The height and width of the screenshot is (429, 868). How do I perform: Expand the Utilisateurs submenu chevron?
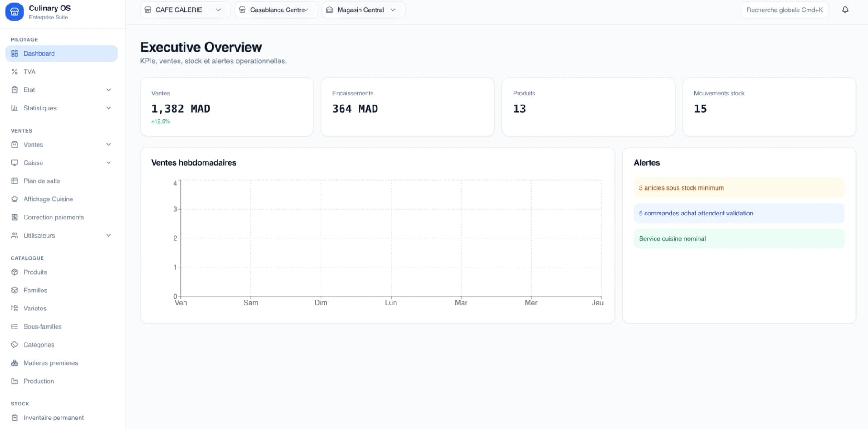108,235
